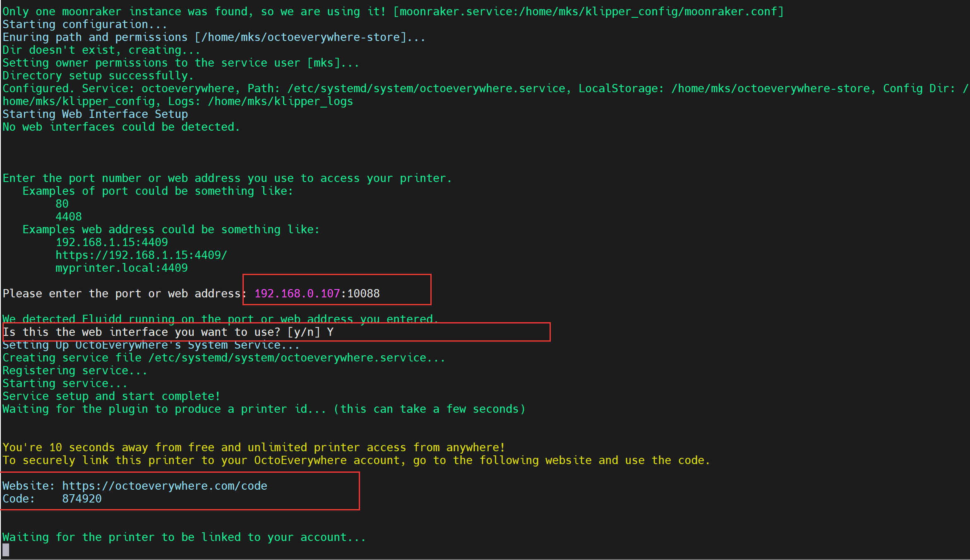Click example address 192.168.1.15:4409
The image size is (970, 560).
click(112, 242)
